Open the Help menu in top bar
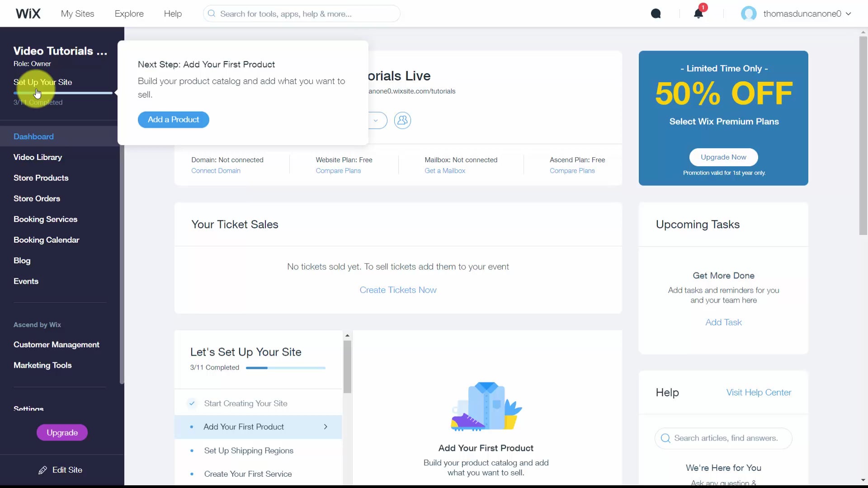The width and height of the screenshot is (868, 488). pyautogui.click(x=173, y=14)
